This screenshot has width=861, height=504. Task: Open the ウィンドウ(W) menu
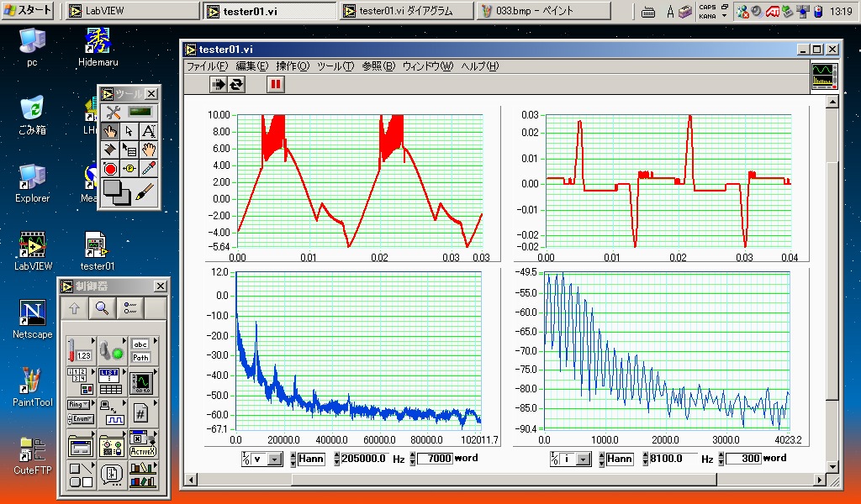(427, 66)
